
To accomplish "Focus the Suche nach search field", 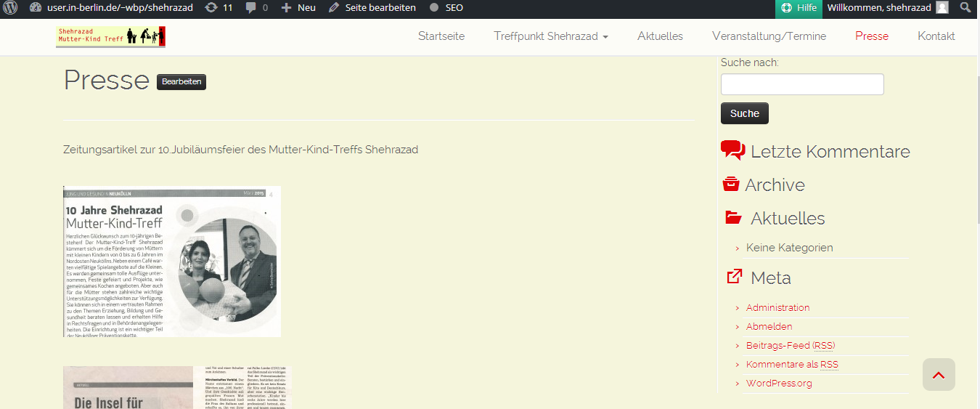I will (802, 84).
